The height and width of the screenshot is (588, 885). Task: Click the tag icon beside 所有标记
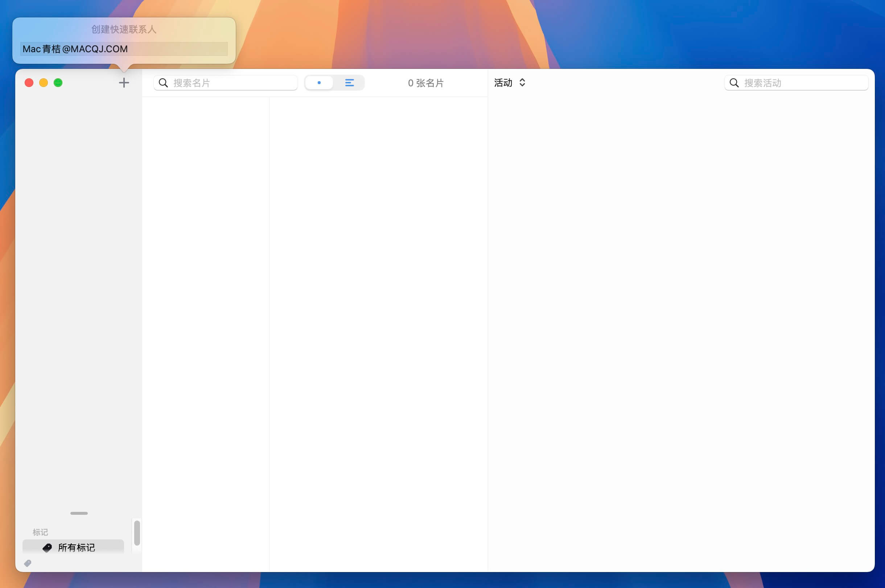47,547
